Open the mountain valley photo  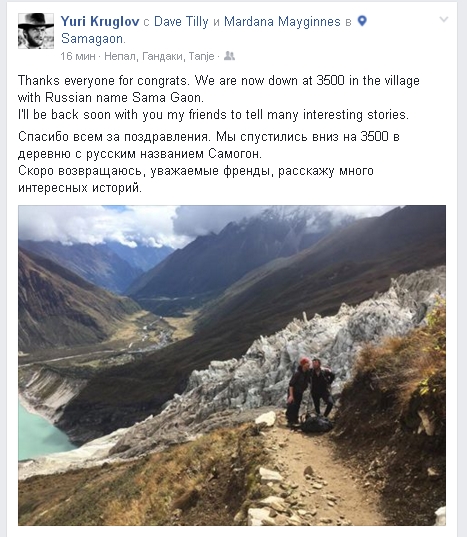point(232,365)
